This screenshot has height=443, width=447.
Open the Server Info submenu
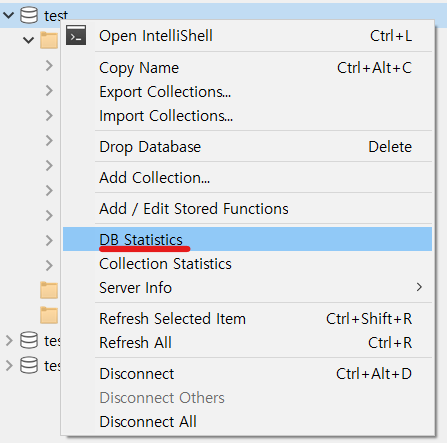click(247, 288)
